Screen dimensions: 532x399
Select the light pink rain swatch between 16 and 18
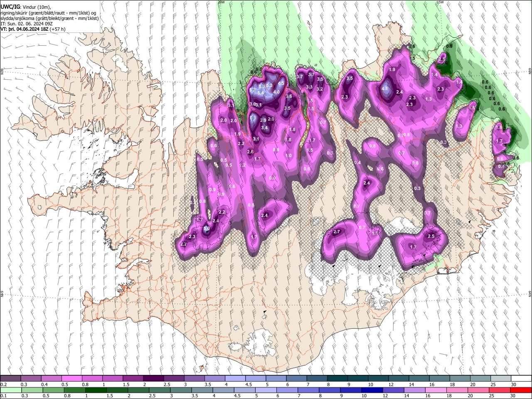(x=436, y=390)
